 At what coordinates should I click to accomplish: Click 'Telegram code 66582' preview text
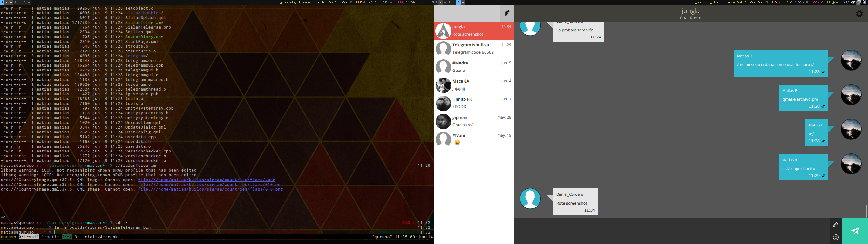point(473,52)
